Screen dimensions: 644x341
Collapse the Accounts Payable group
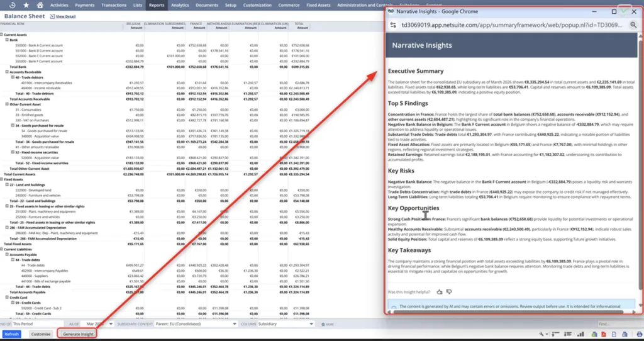coord(7,254)
